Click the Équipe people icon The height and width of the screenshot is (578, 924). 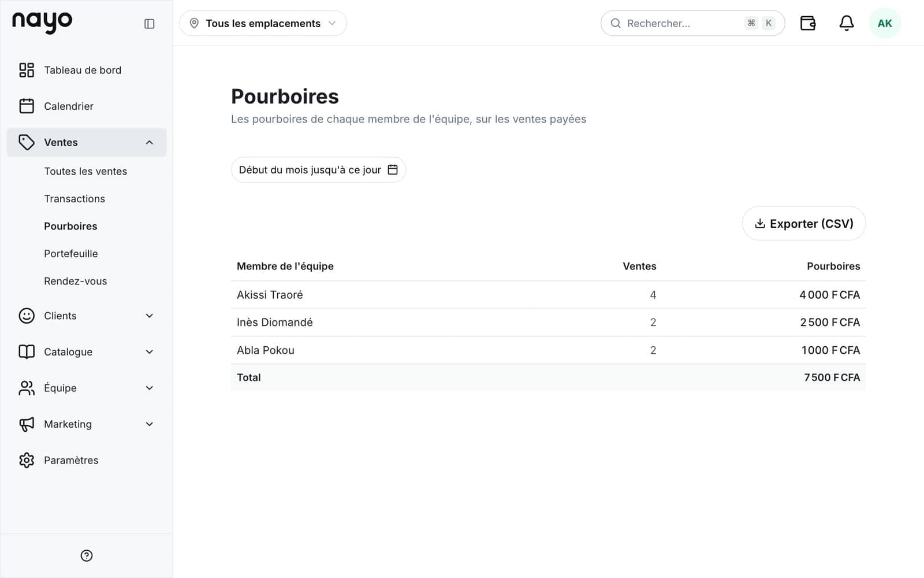[x=27, y=388]
